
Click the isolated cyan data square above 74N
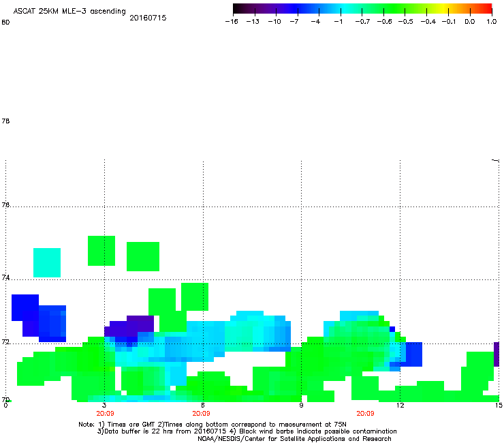[x=47, y=262]
